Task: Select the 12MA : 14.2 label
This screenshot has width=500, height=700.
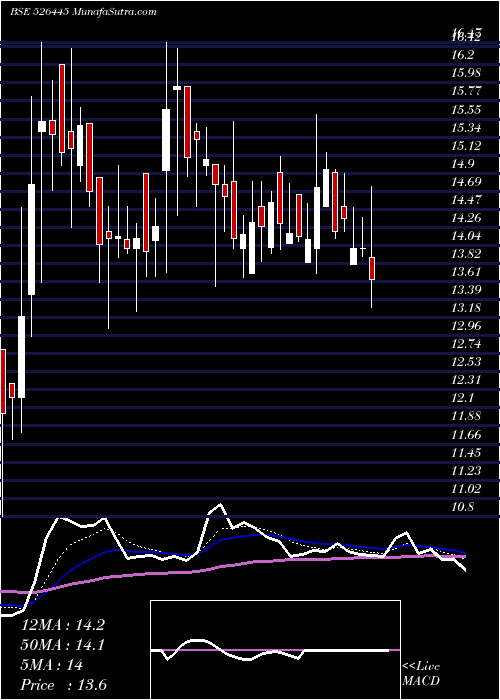Action: click(63, 625)
